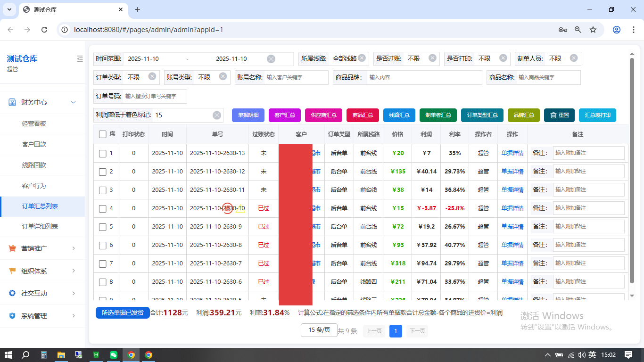644x362 pixels.
Task: Check the select-all checkbox in table header
Action: point(103,134)
